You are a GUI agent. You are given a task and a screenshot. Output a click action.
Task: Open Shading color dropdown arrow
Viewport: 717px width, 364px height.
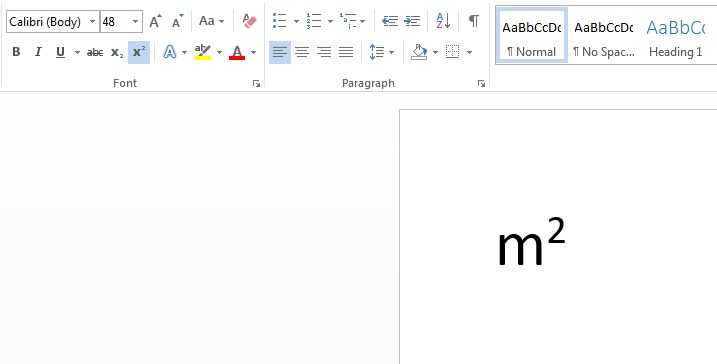tap(435, 52)
